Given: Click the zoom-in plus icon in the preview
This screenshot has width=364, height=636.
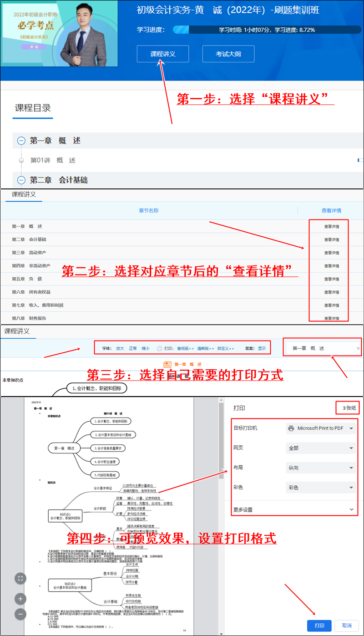Looking at the screenshot, I should click(20, 598).
